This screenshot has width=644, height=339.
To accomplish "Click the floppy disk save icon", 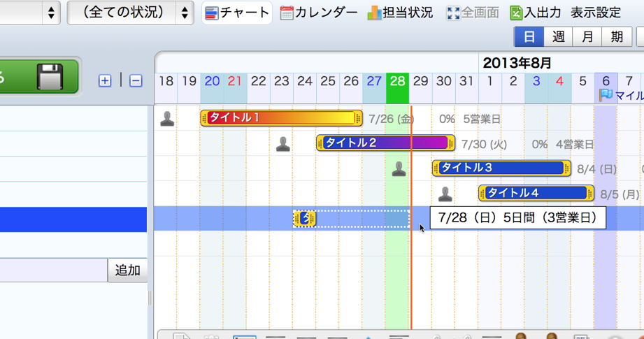I will (50, 77).
